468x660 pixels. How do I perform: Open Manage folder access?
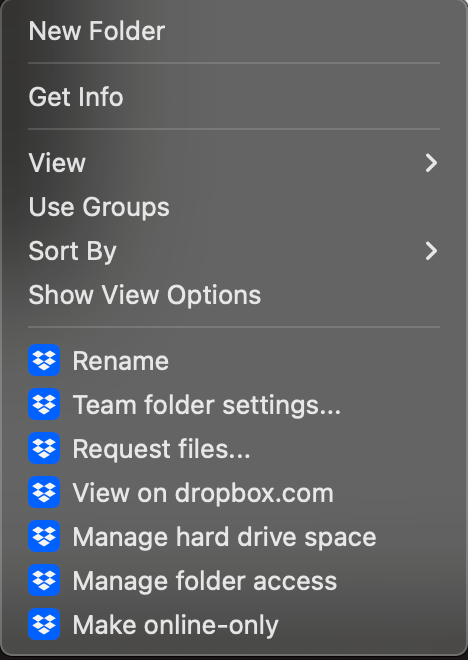pos(234,580)
